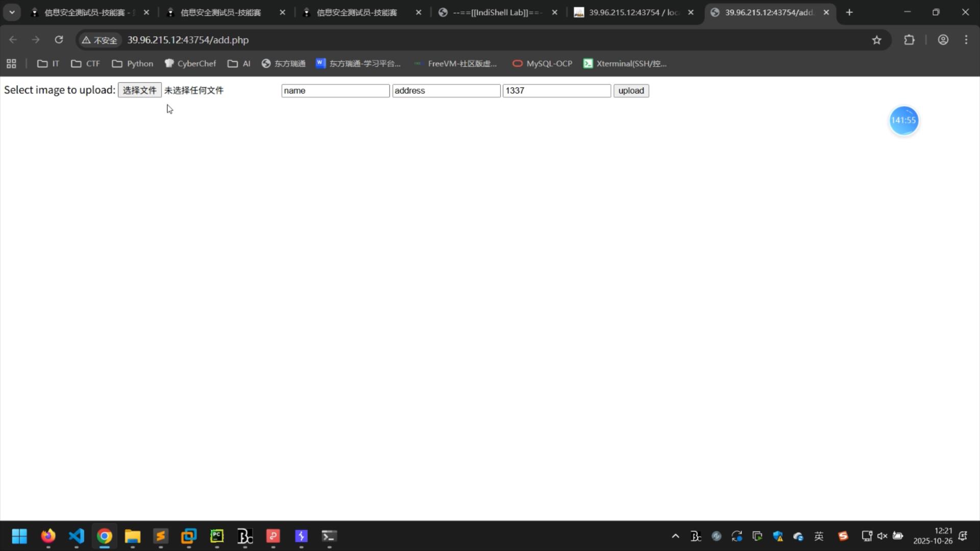This screenshot has width=980, height=551.
Task: Click the 选择文件 choose file button
Action: click(x=139, y=90)
